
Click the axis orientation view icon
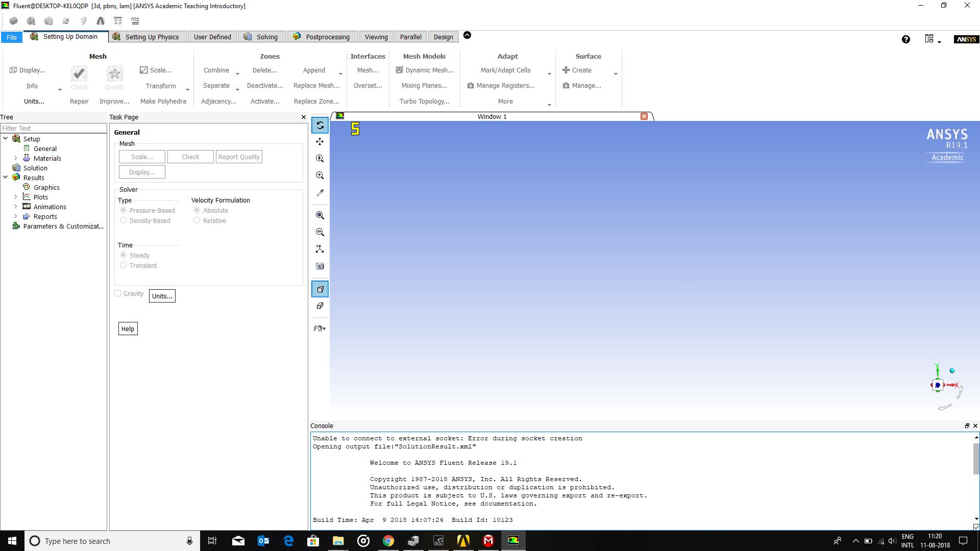coord(320,249)
